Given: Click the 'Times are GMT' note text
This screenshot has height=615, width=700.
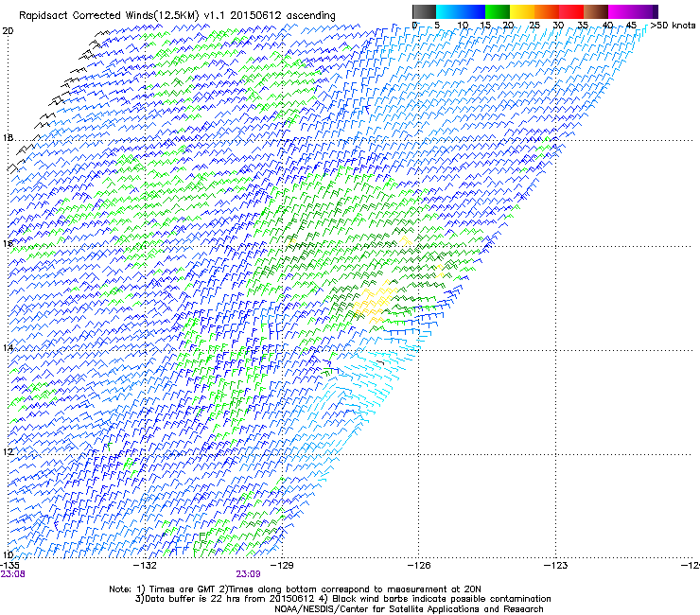Looking at the screenshot, I should click(184, 589).
